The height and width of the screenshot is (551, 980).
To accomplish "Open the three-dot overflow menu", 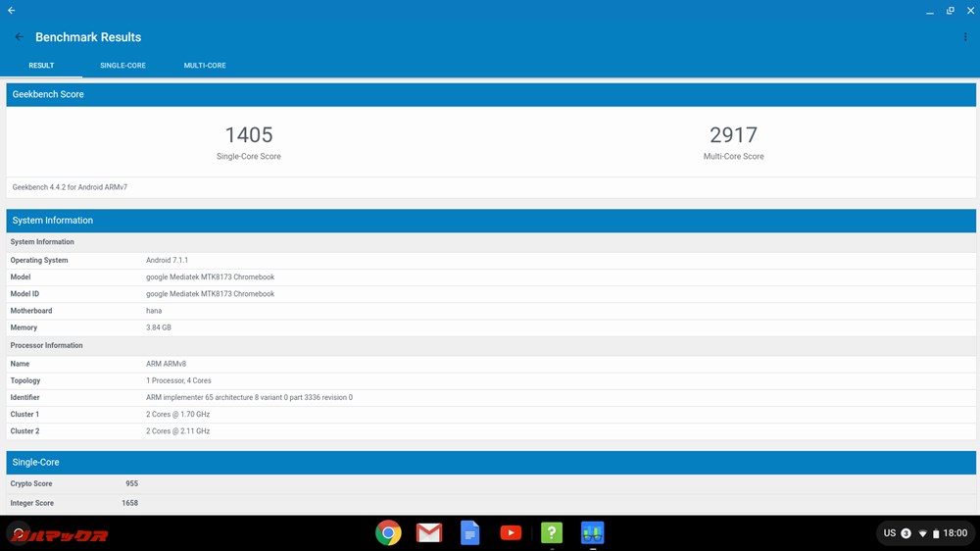I will point(965,37).
